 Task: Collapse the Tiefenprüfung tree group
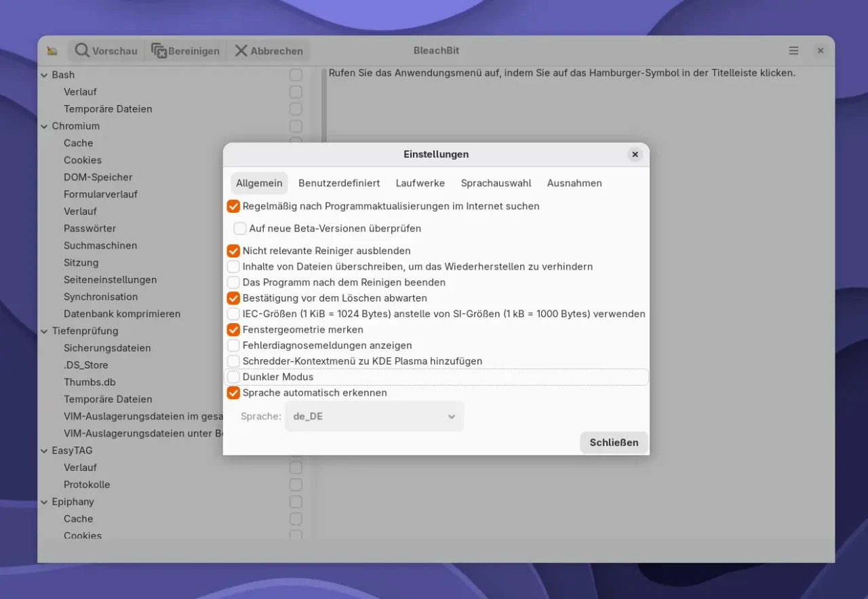tap(44, 331)
